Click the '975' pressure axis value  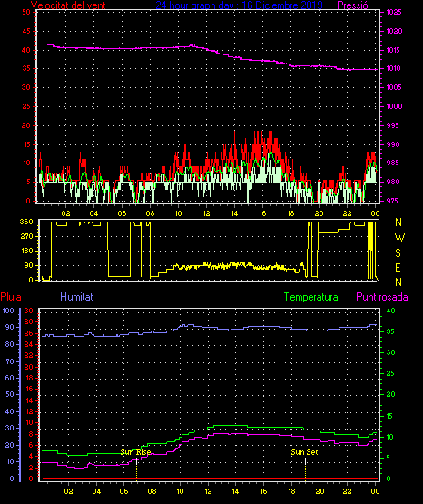[392, 201]
